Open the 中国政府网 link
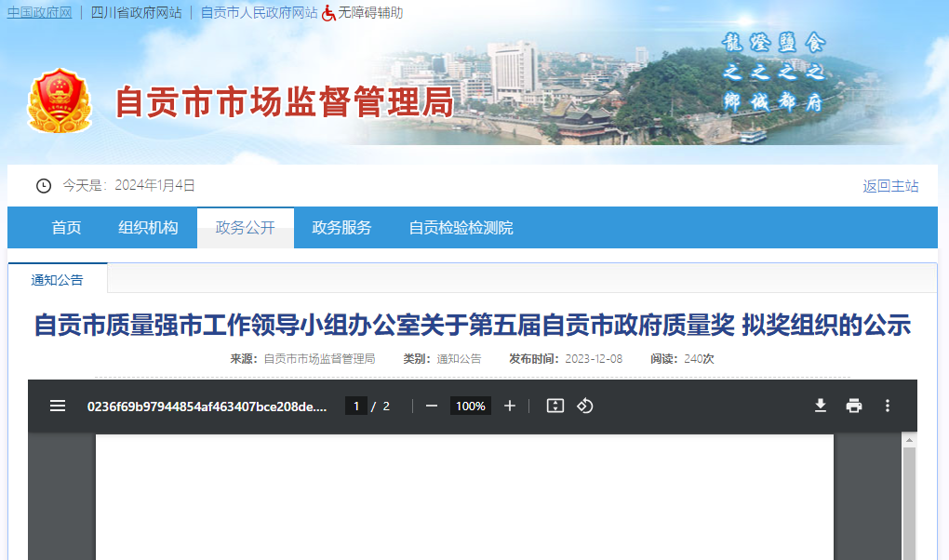Viewport: 949px width, 560px height. [39, 13]
